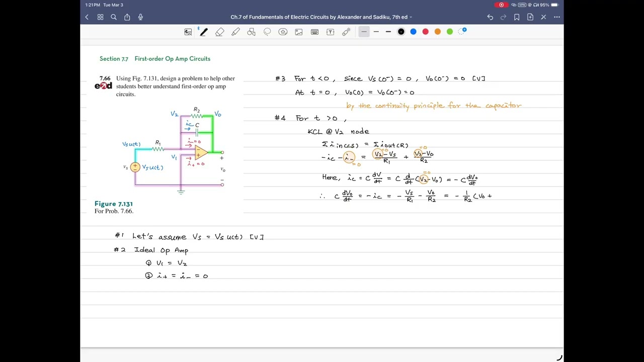
Task: Select the Shapes tool
Action: (252, 32)
